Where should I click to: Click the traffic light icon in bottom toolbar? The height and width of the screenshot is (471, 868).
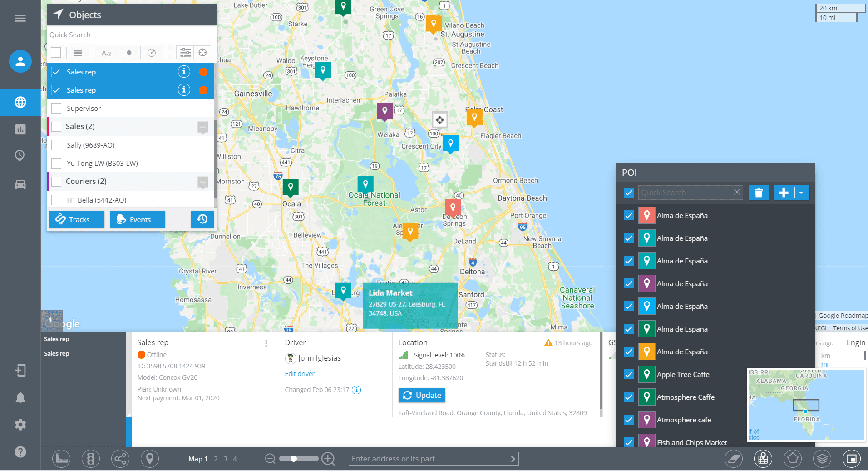click(91, 459)
